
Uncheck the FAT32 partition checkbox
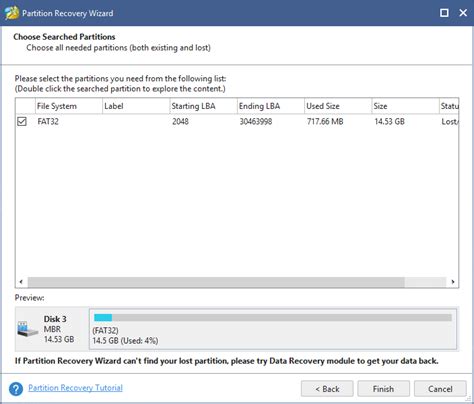pos(22,121)
